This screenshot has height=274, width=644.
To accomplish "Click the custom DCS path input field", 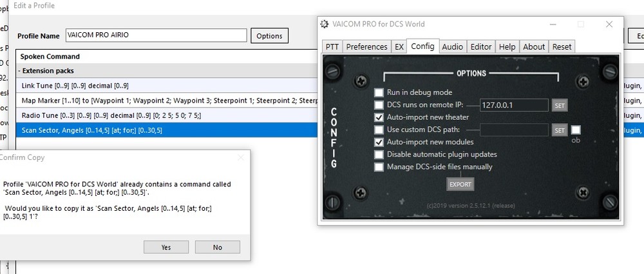I will (x=514, y=130).
